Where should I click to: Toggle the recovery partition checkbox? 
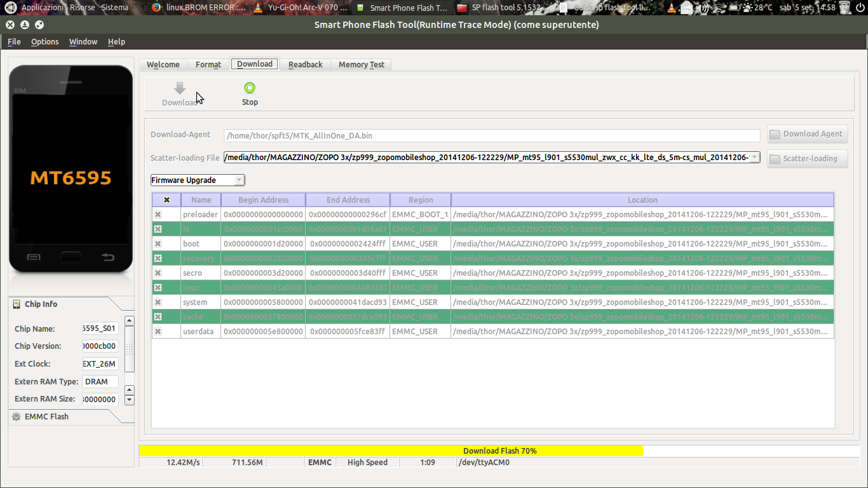point(158,259)
